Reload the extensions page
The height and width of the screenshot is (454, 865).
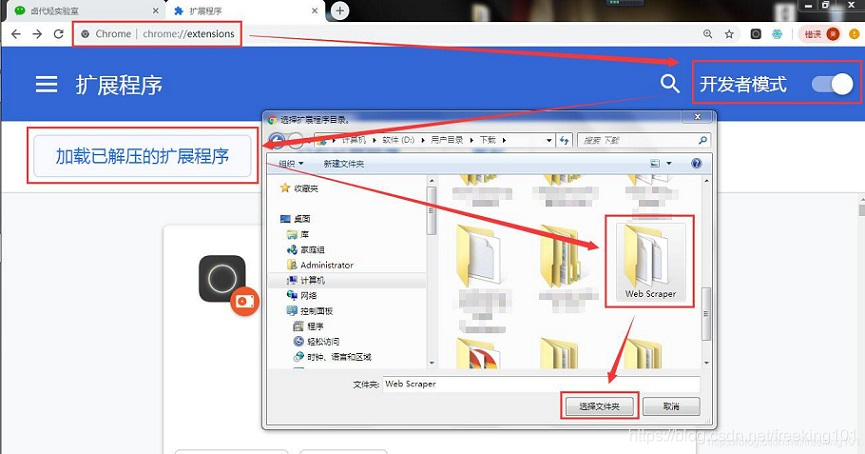[58, 34]
